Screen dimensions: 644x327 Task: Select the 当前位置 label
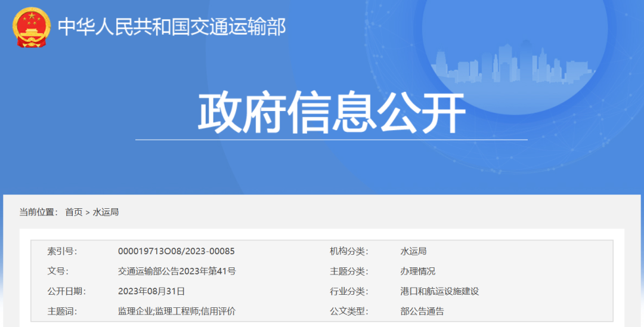pyautogui.click(x=39, y=212)
